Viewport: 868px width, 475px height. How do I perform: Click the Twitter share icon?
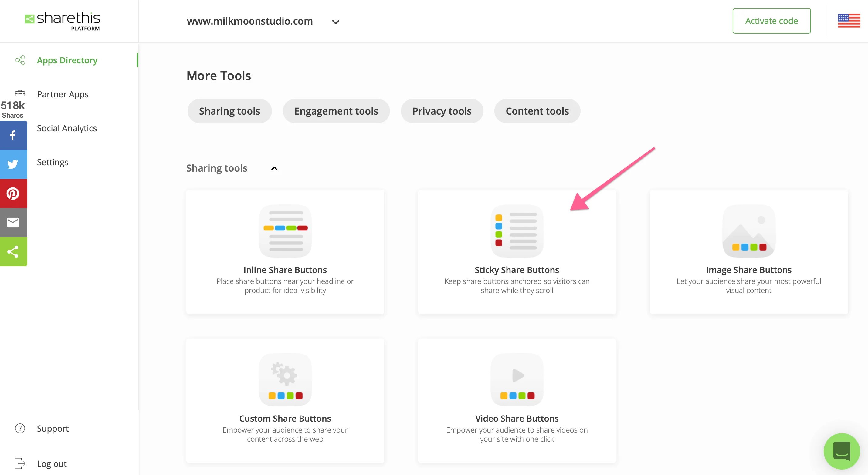(x=13, y=164)
